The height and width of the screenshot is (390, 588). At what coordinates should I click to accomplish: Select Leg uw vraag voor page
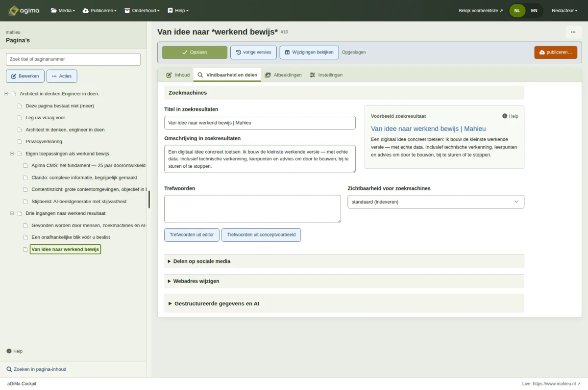[x=45, y=118]
